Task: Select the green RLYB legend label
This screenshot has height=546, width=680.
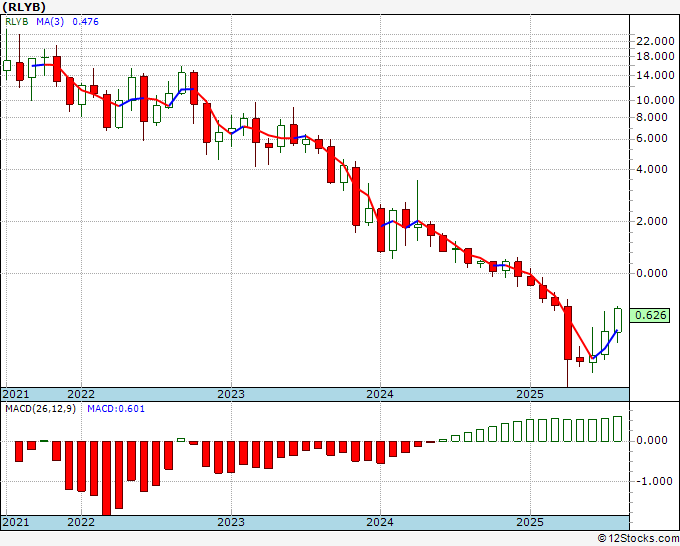Action: pyautogui.click(x=16, y=21)
